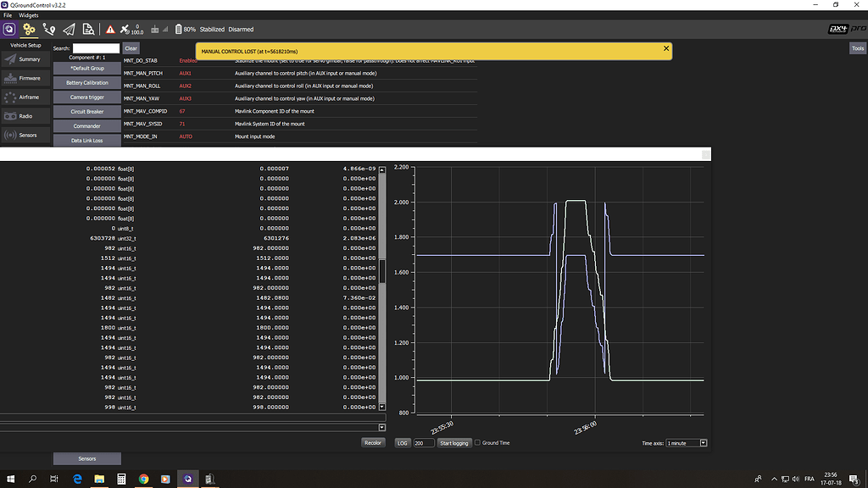Open the File menu

pyautogui.click(x=6, y=15)
